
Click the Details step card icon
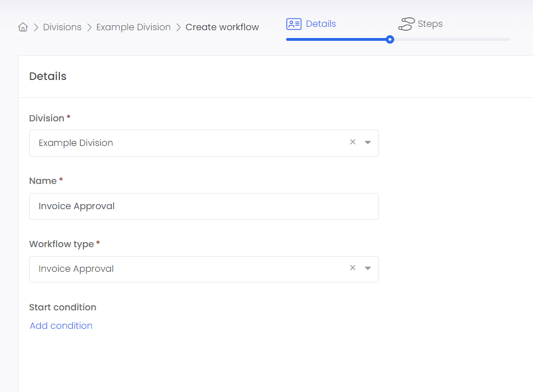pos(294,23)
